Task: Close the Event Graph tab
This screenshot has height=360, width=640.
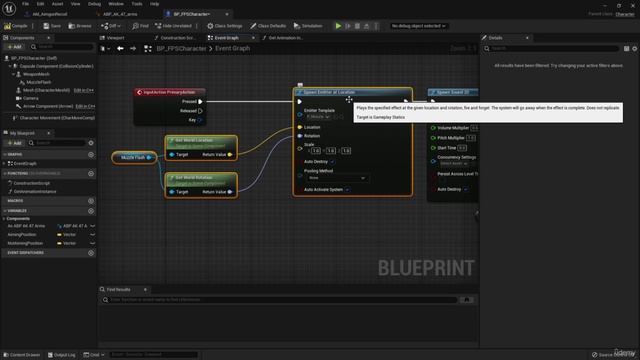Action: click(253, 38)
